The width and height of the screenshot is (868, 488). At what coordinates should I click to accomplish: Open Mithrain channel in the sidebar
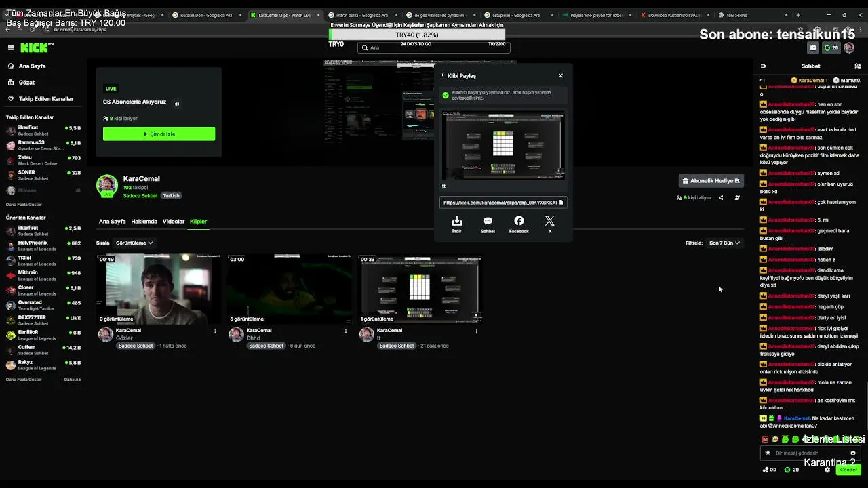[x=42, y=275]
